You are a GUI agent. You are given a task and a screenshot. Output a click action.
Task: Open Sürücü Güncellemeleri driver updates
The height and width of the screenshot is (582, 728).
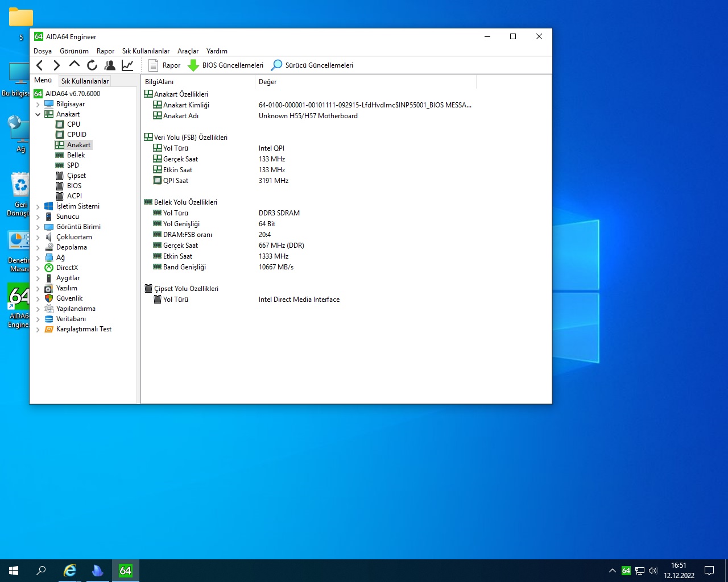pos(312,65)
